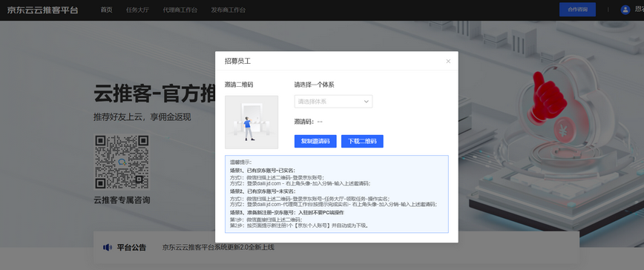Click the user avatar icon
Viewport: 644px width, 270px height.
pos(625,10)
